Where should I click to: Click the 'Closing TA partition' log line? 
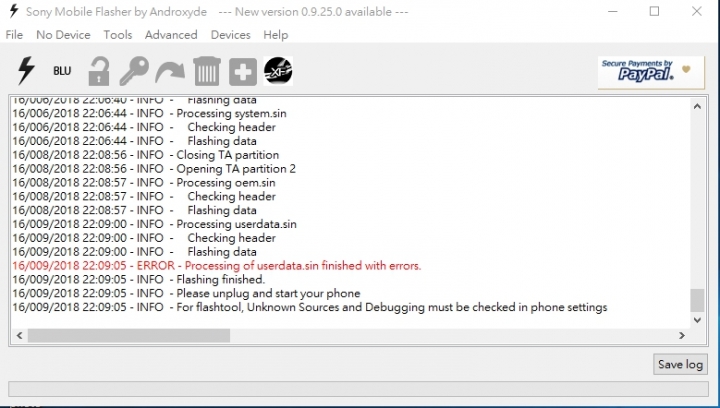click(146, 155)
